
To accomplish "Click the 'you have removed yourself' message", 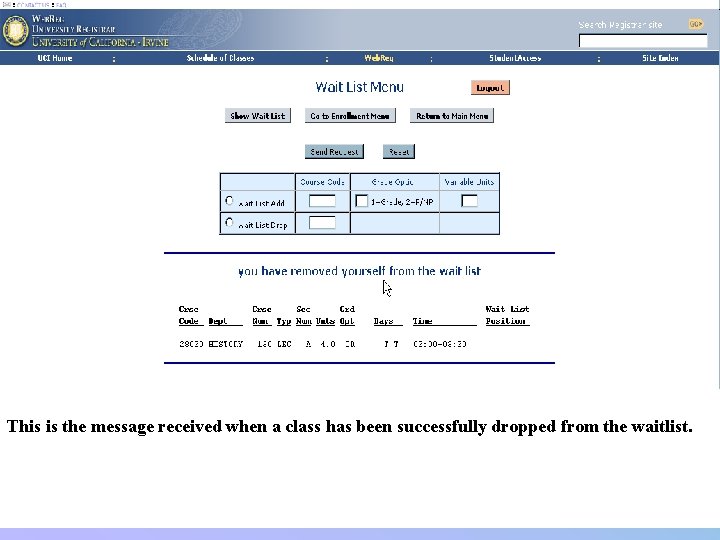I will click(x=360, y=271).
